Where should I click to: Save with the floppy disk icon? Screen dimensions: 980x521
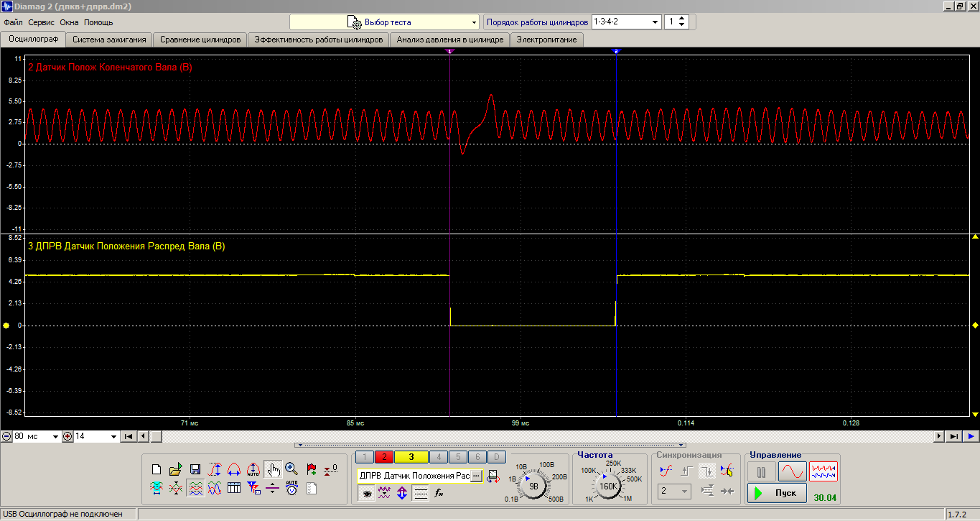(x=195, y=470)
